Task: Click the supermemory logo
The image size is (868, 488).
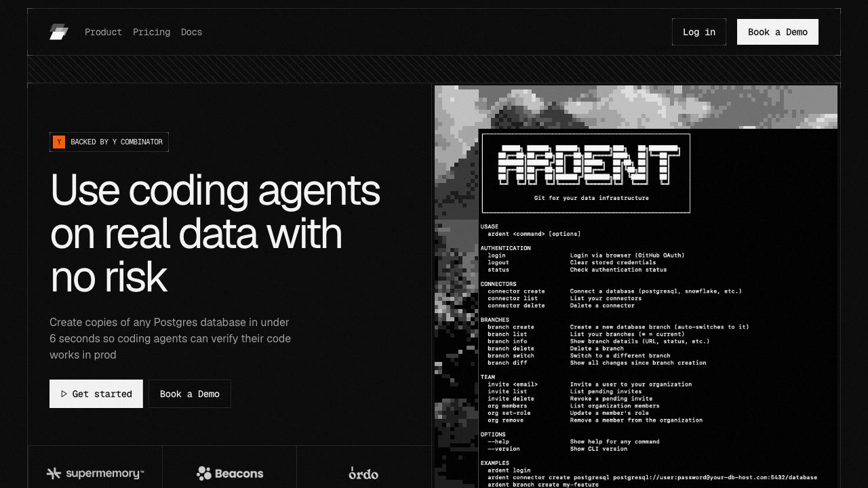Action: pyautogui.click(x=95, y=473)
